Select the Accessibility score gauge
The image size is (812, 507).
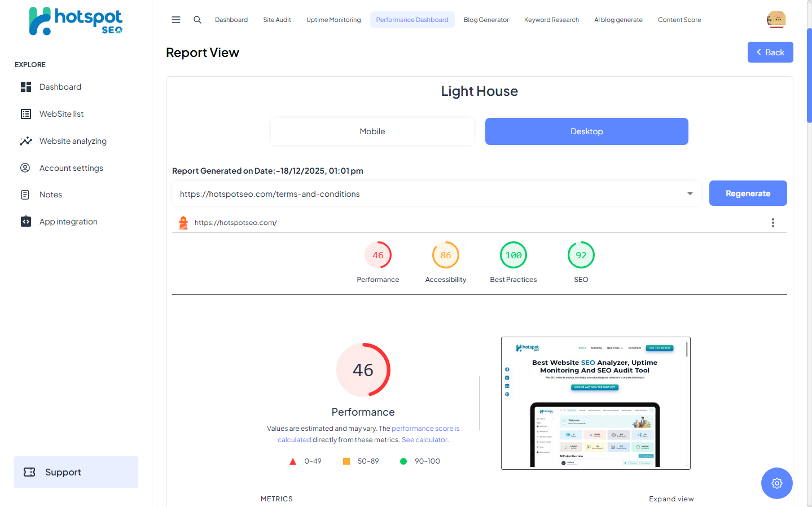[446, 255]
